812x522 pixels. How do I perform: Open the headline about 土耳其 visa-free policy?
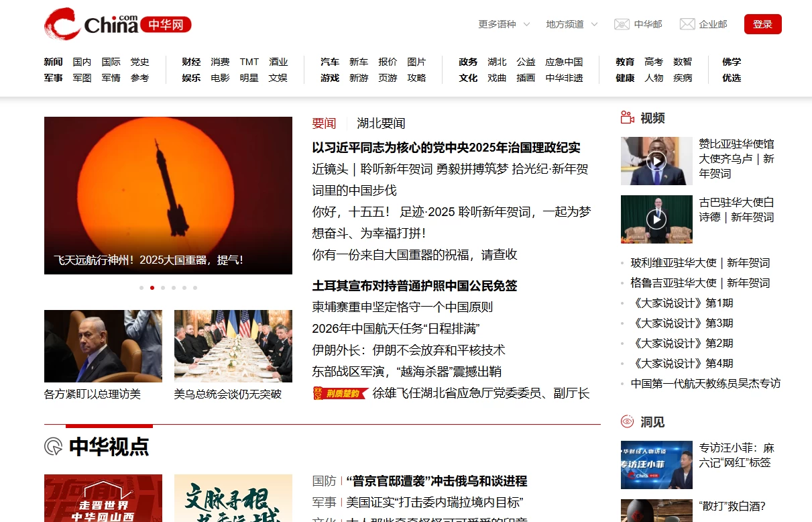point(417,286)
